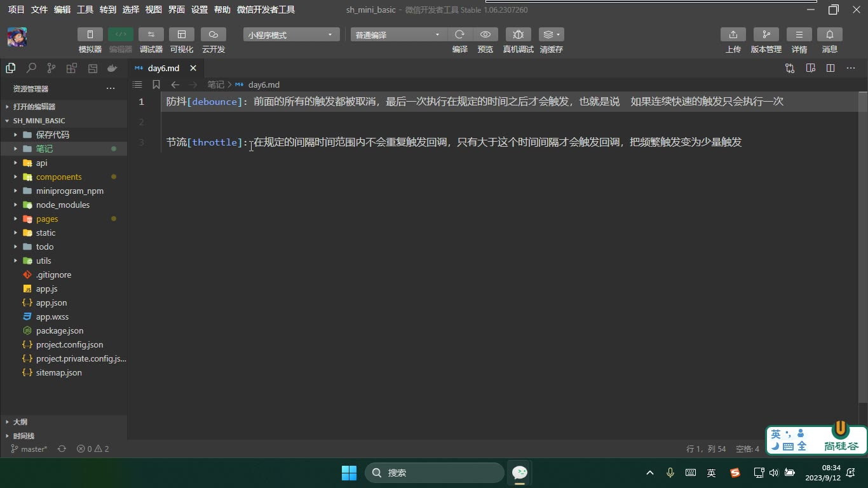868x488 pixels.
Task: Open the 可视化 visual editor
Action: (x=182, y=34)
